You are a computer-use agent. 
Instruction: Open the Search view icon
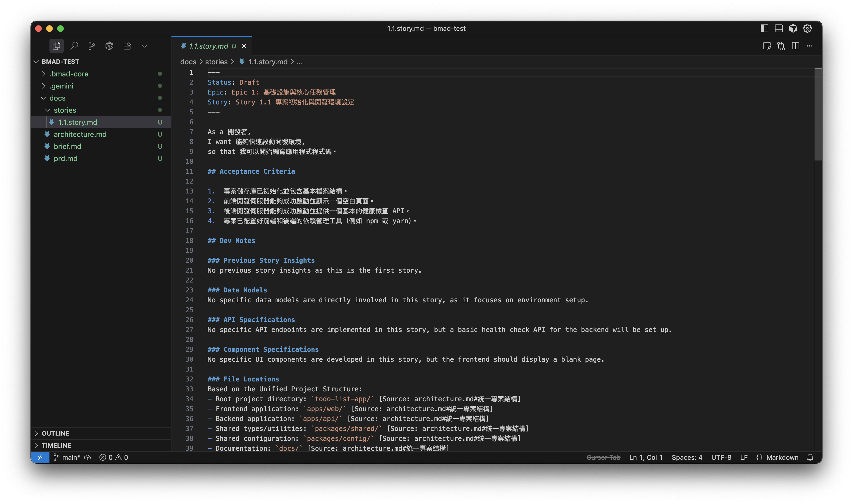pyautogui.click(x=74, y=46)
